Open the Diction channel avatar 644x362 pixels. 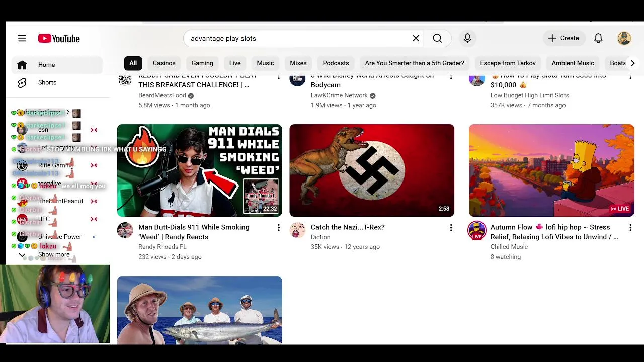pos(297,230)
